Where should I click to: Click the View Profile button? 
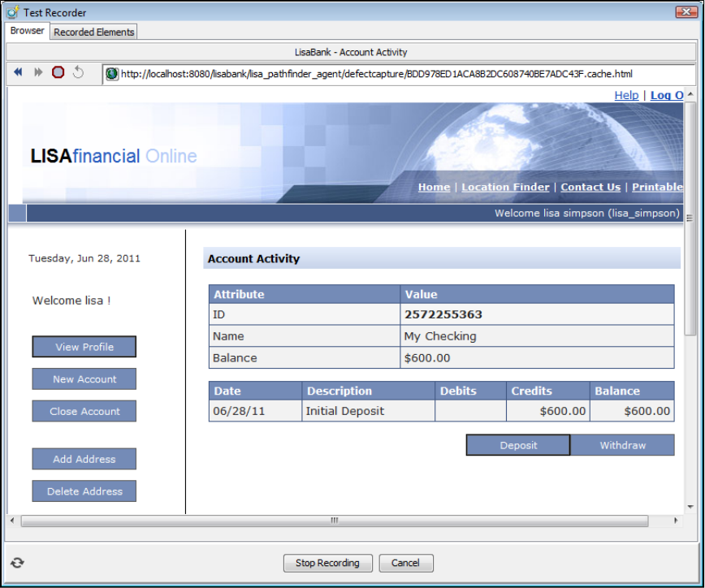coord(84,347)
